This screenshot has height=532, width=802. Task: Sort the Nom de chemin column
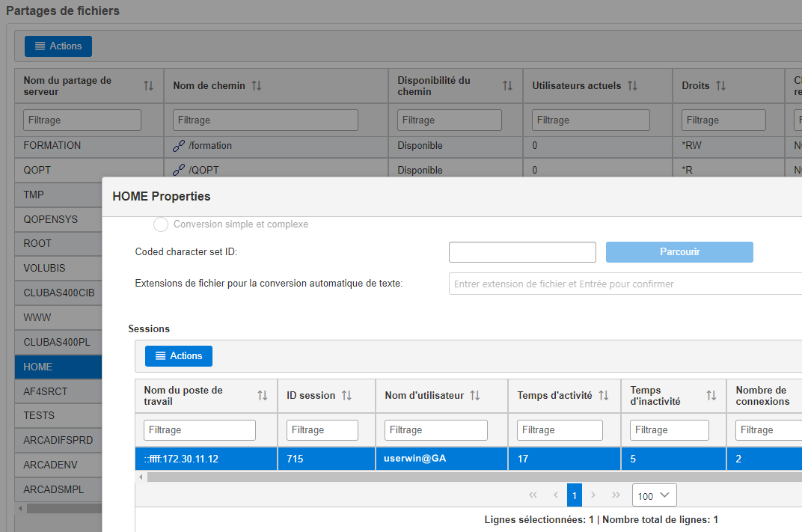257,86
